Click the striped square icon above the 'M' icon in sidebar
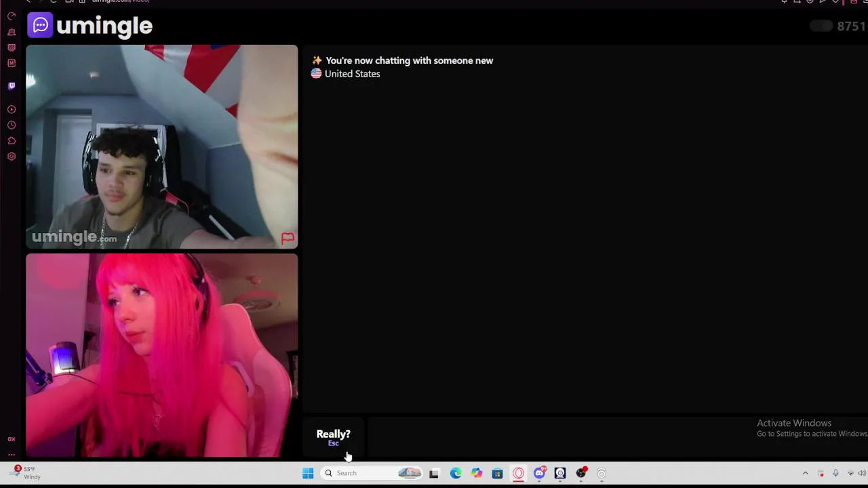The image size is (868, 488). click(x=12, y=47)
